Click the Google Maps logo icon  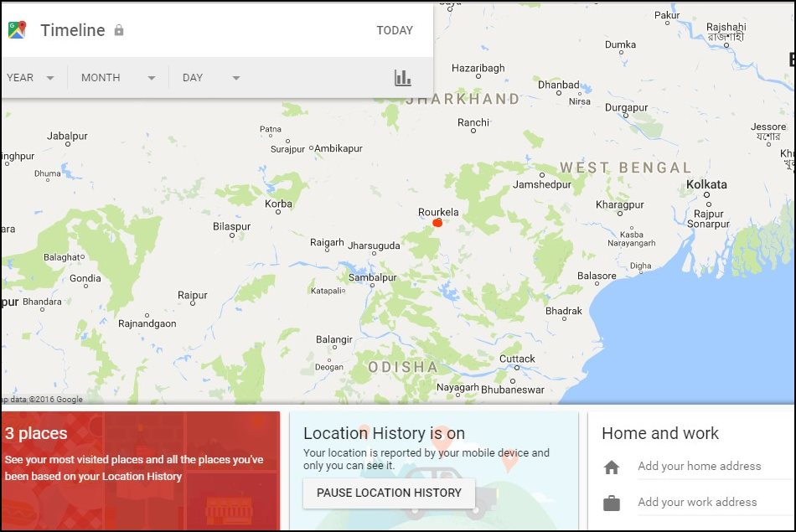click(17, 30)
